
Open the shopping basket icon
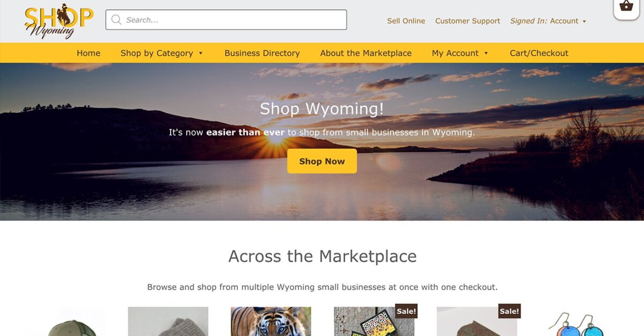[x=626, y=7]
